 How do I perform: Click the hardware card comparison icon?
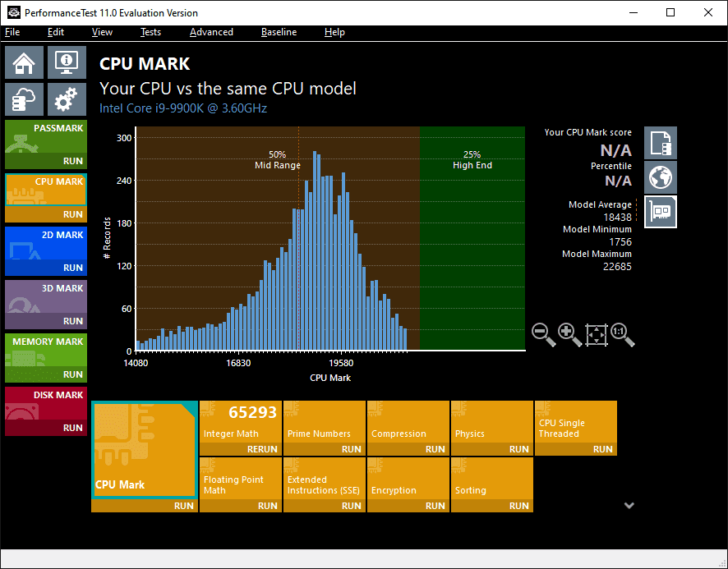point(661,212)
